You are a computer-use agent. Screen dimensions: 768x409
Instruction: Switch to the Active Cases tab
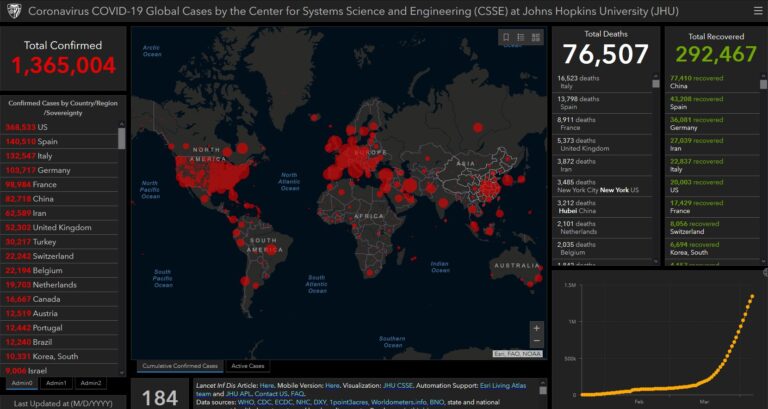coord(247,366)
